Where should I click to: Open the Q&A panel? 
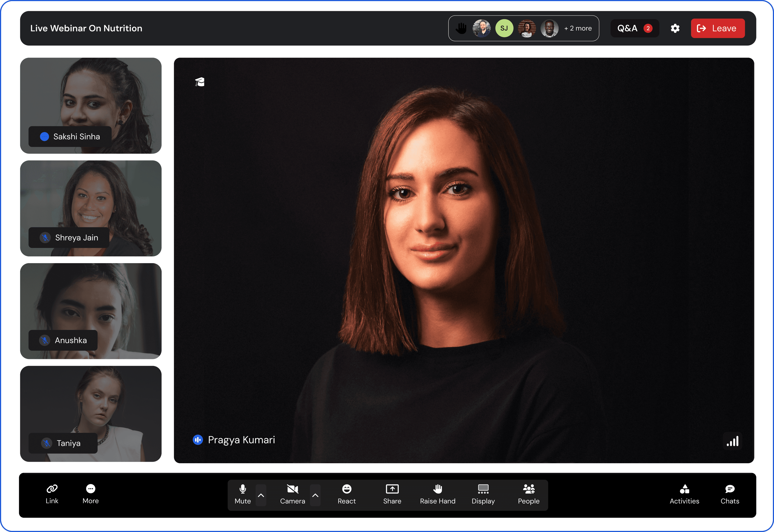coord(634,28)
